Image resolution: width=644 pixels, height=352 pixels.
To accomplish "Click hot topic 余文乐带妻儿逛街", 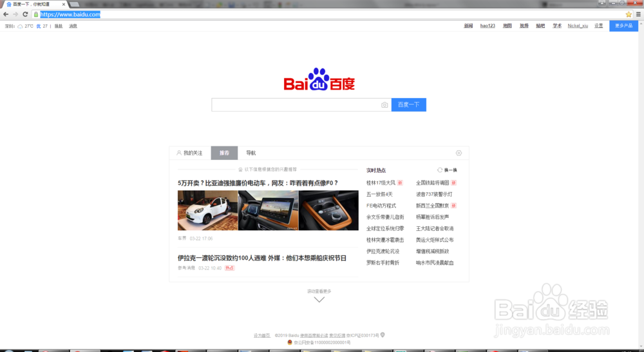I will click(385, 217).
